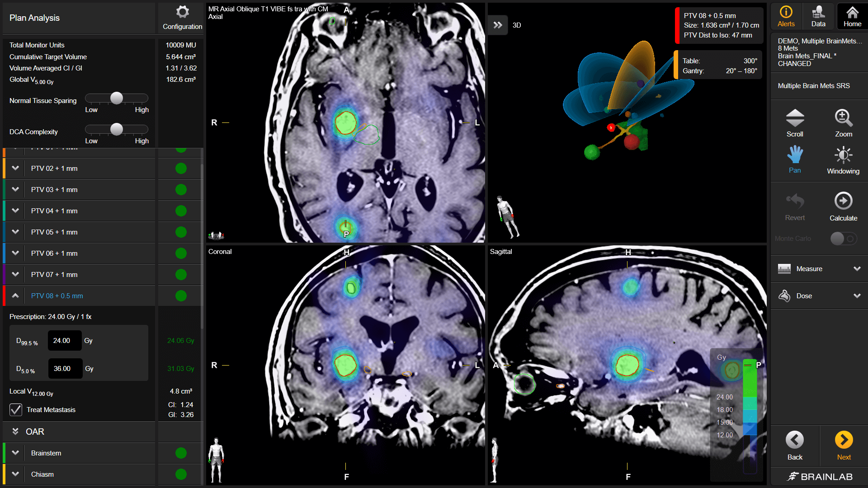The width and height of the screenshot is (868, 488).
Task: Click the Calculate arrow icon
Action: [x=843, y=201]
